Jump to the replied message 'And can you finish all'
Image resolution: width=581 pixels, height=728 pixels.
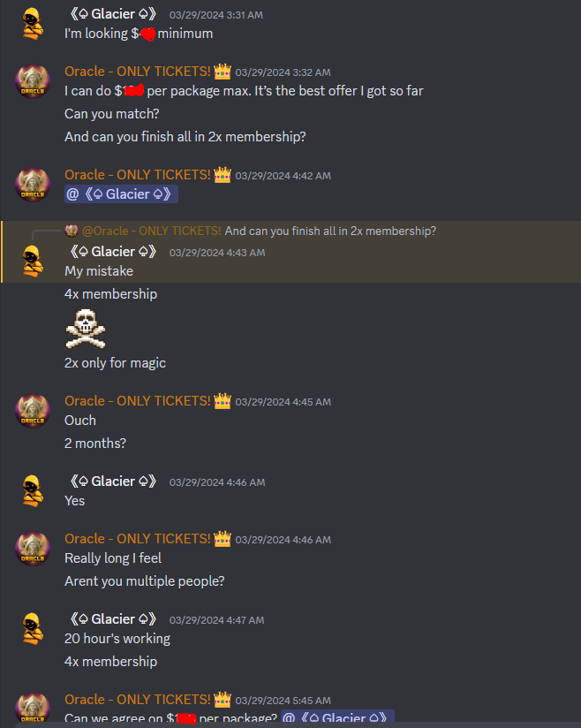330,231
